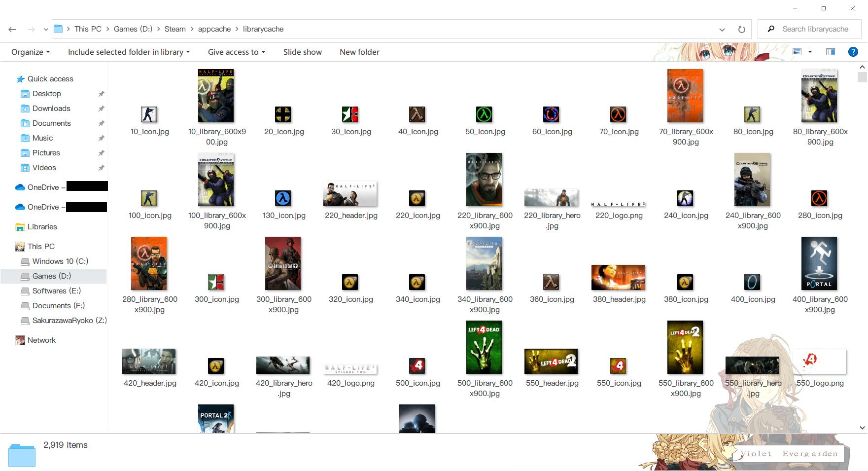Click the change view icon
Viewport: 868px width, 471px height.
click(x=797, y=52)
